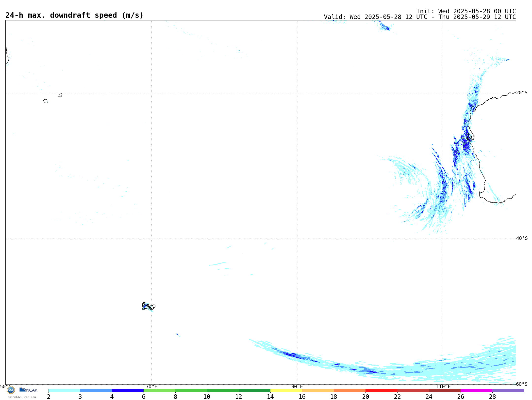The width and height of the screenshot is (532, 400).
Task: Pick the yellow 14-16 m/s swatch
Action: [x=286, y=390]
